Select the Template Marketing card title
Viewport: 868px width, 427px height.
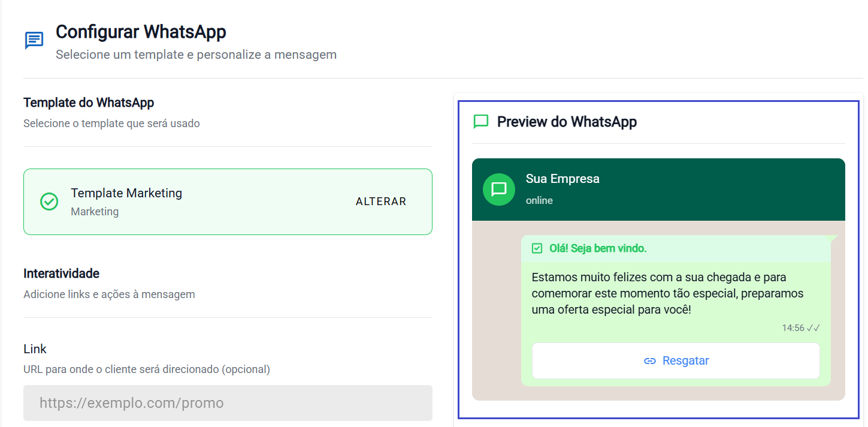point(126,193)
